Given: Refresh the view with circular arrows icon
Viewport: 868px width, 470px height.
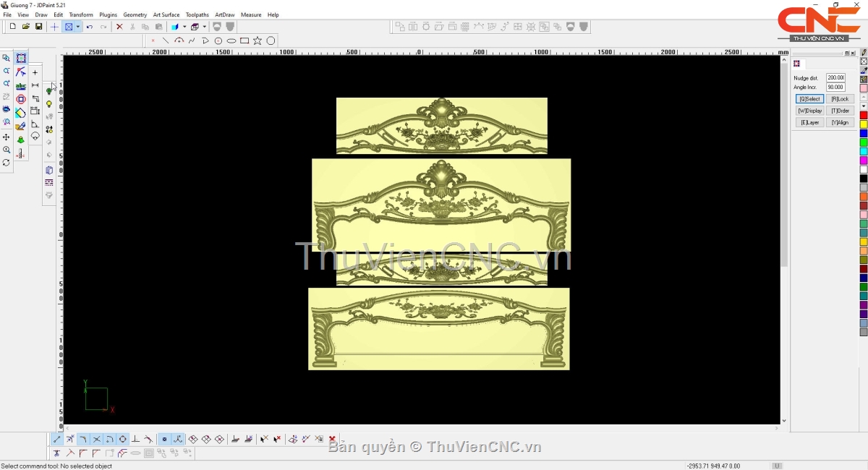Looking at the screenshot, I should [7, 163].
